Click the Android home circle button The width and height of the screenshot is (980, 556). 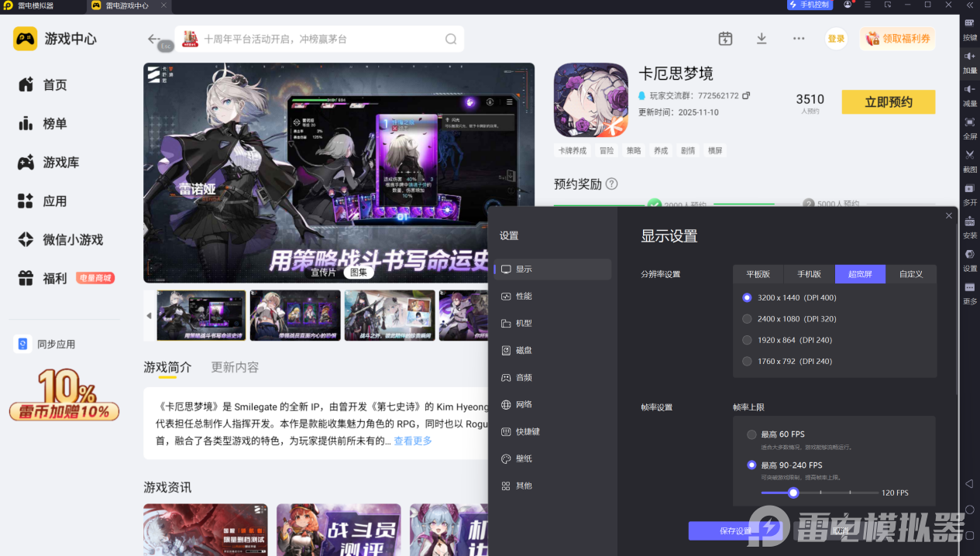tap(969, 510)
